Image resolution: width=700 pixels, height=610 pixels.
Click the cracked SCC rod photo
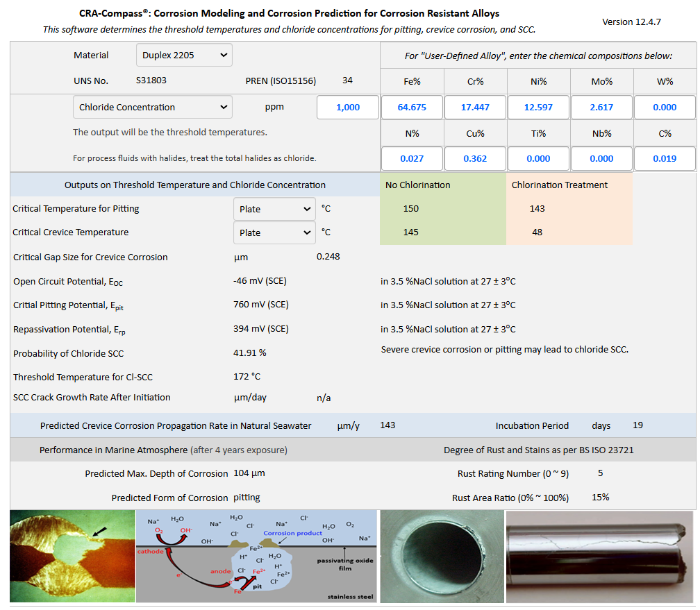click(599, 556)
